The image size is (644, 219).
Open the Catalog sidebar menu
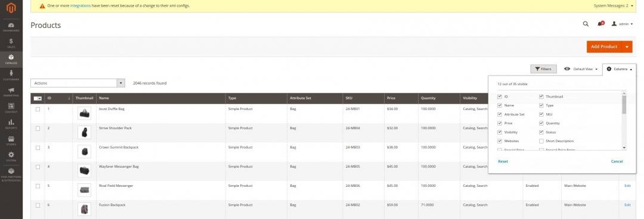pyautogui.click(x=11, y=60)
